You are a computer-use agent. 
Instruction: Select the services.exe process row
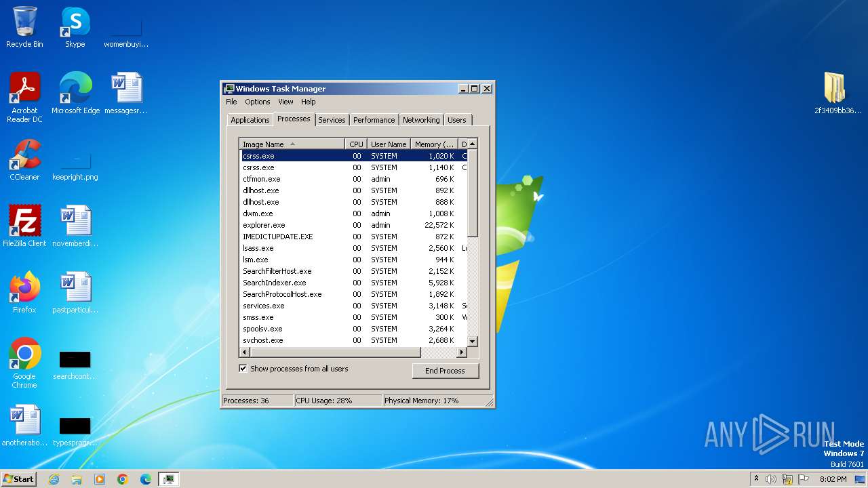[x=353, y=306]
